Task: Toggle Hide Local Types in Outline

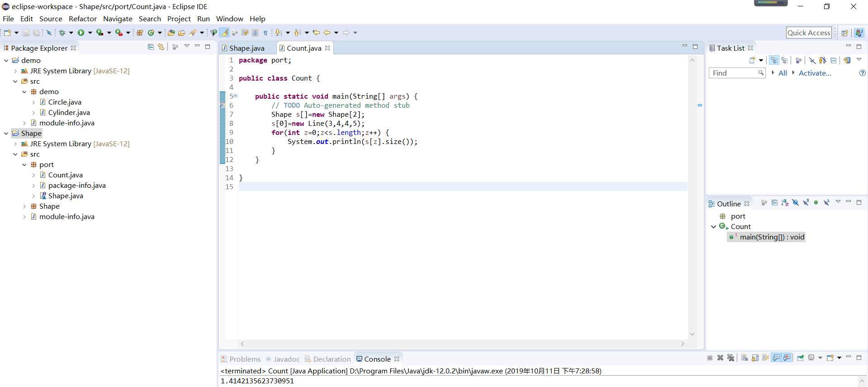Action: tap(826, 202)
